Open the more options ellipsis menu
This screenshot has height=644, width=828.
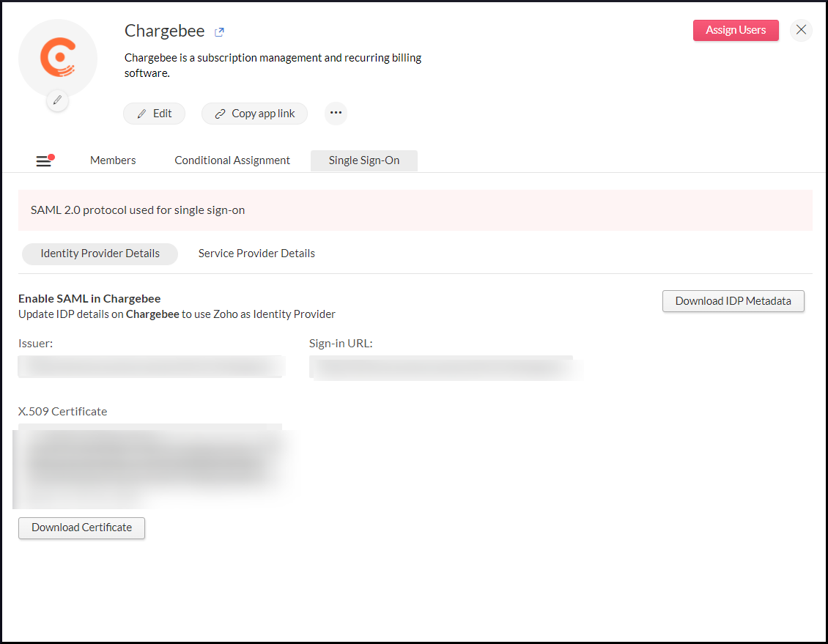tap(336, 113)
